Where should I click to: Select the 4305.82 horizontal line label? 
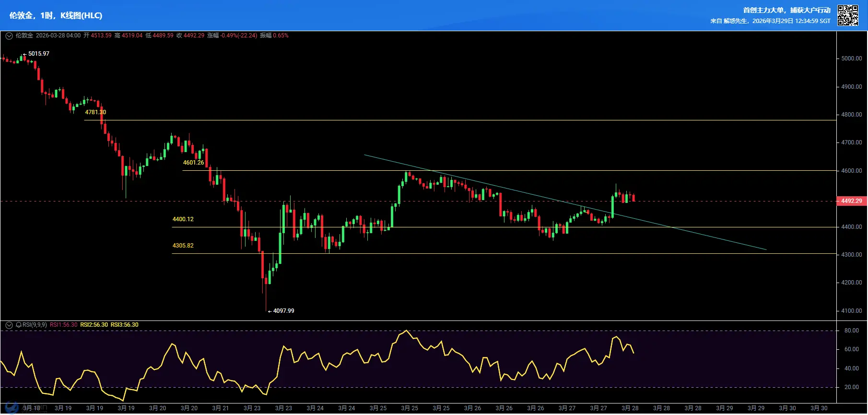pyautogui.click(x=183, y=246)
